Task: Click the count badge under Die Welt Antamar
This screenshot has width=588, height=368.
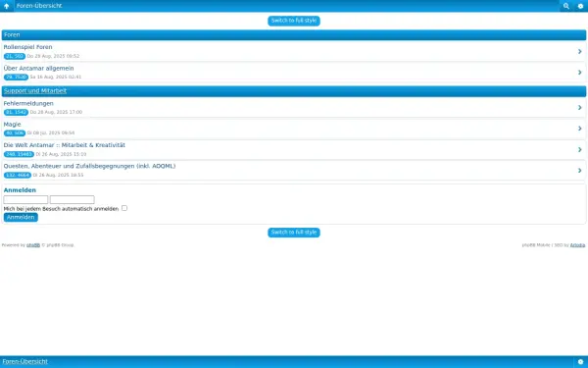Action: coord(19,154)
